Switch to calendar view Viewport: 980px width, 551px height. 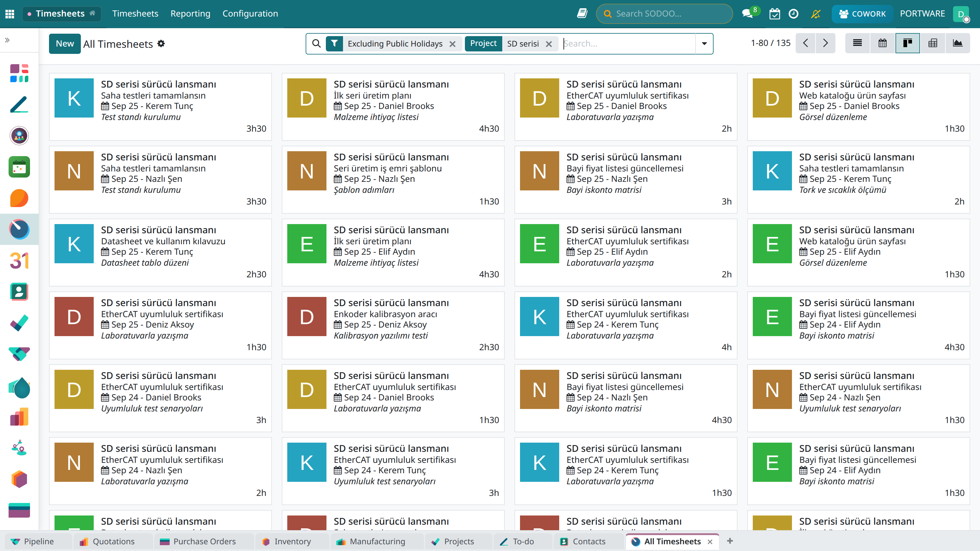tap(883, 43)
